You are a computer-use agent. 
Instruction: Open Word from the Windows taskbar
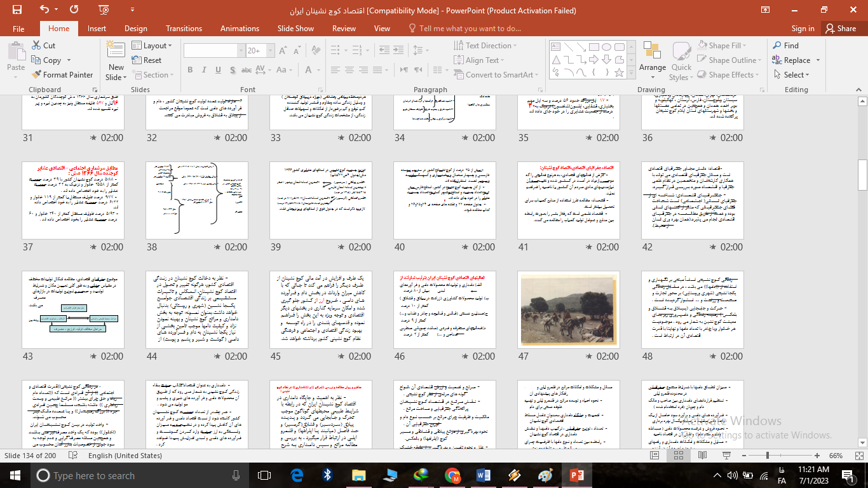(482, 475)
